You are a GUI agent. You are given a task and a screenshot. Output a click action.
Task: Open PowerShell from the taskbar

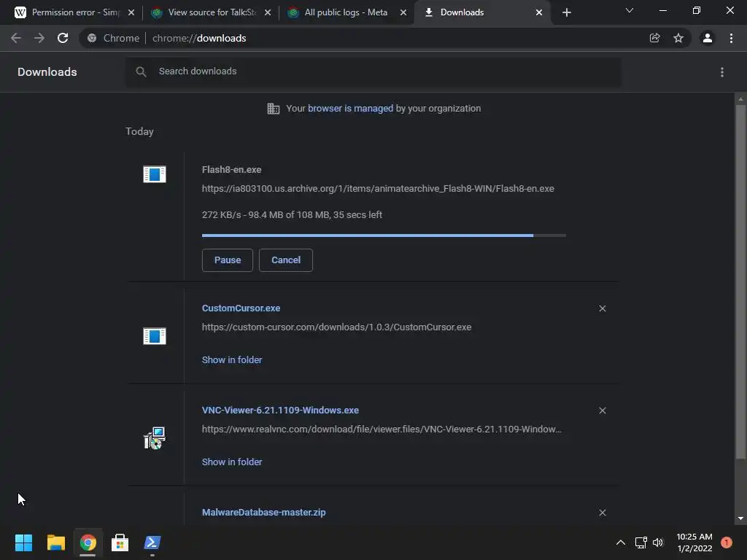[152, 542]
